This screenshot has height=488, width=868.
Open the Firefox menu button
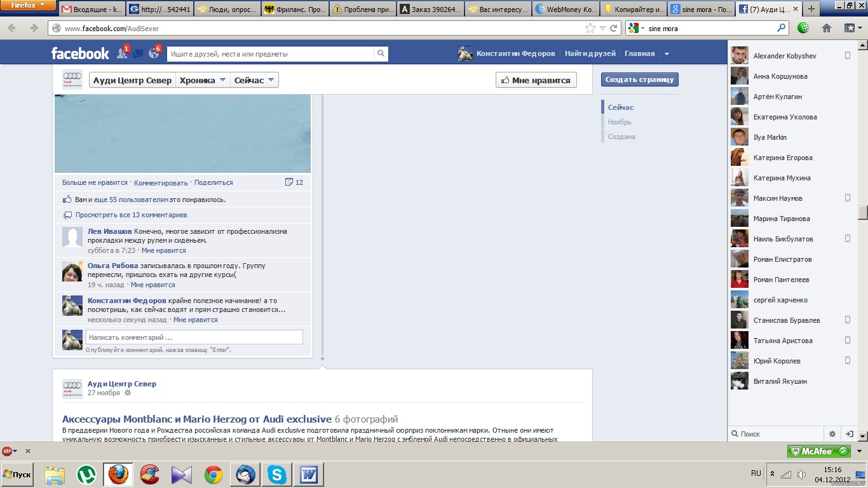(x=28, y=5)
